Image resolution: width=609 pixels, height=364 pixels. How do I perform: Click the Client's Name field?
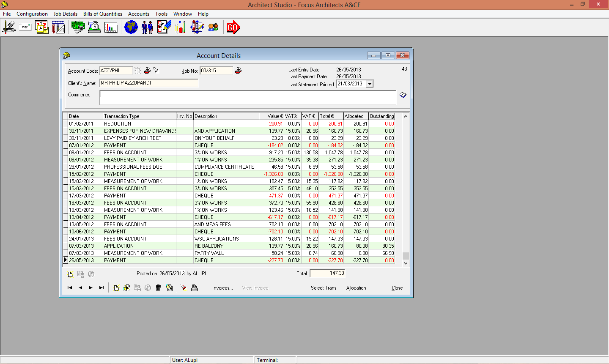point(149,83)
